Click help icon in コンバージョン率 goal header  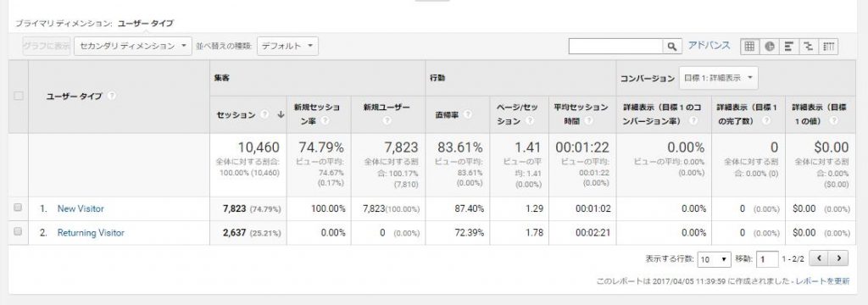(x=693, y=120)
